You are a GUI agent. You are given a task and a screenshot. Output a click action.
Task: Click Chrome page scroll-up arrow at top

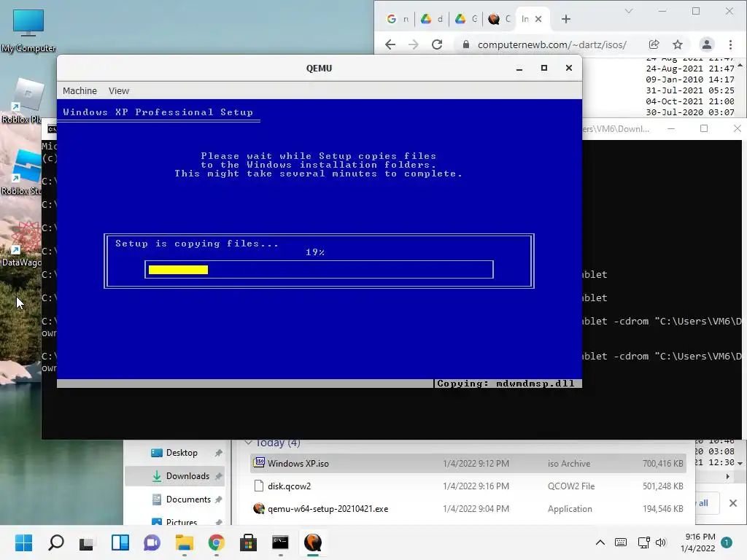tap(740, 65)
